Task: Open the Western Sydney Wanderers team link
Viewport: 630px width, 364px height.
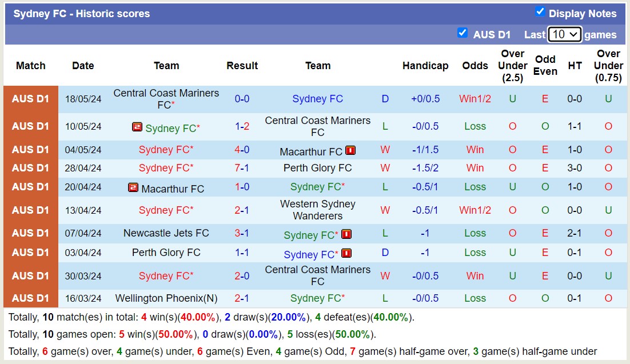Action: 318,210
